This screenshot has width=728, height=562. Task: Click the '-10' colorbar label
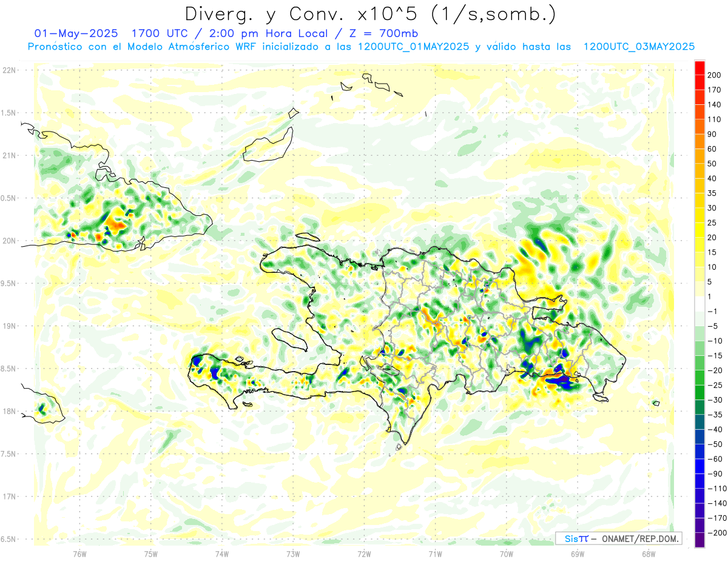pyautogui.click(x=714, y=341)
